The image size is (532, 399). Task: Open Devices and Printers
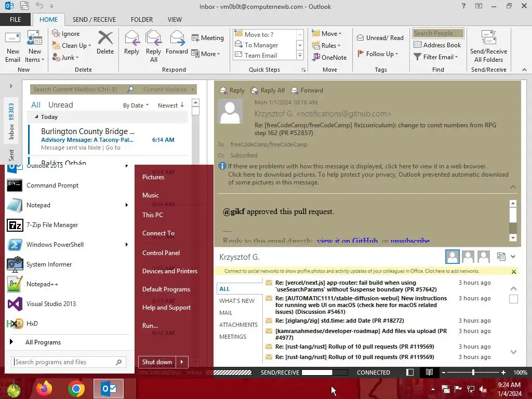(x=170, y=271)
